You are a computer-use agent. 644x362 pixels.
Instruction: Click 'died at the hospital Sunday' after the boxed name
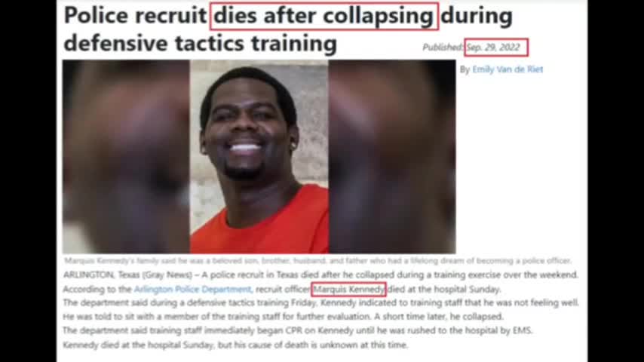(444, 290)
